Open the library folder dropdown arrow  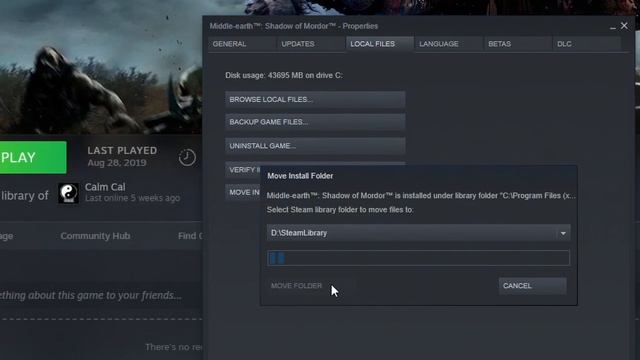(563, 233)
